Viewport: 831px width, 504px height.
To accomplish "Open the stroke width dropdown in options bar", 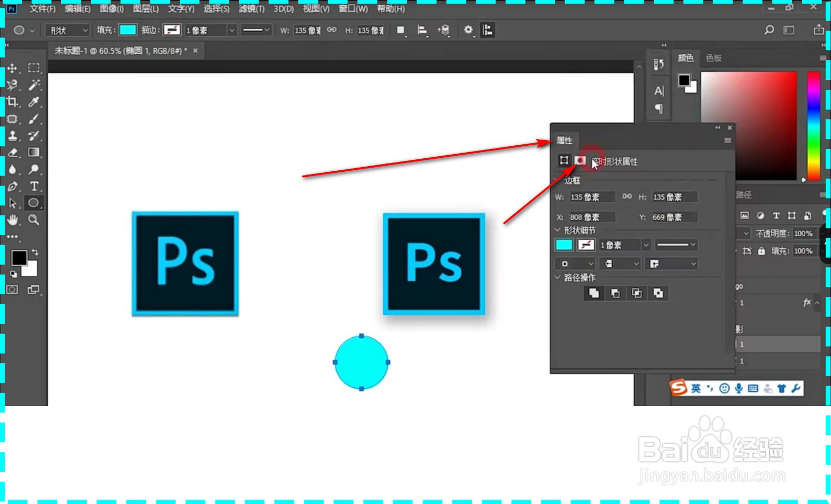I will 232,31.
